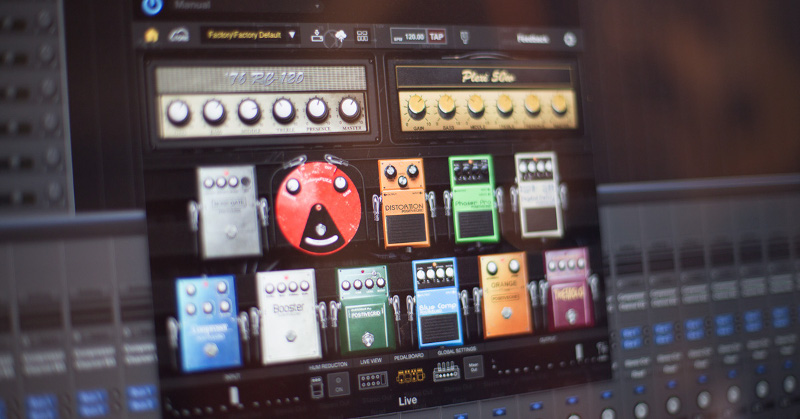The image size is (800, 419).
Task: Toggle the footswitch on the blue compressor pedal
Action: pos(210,350)
